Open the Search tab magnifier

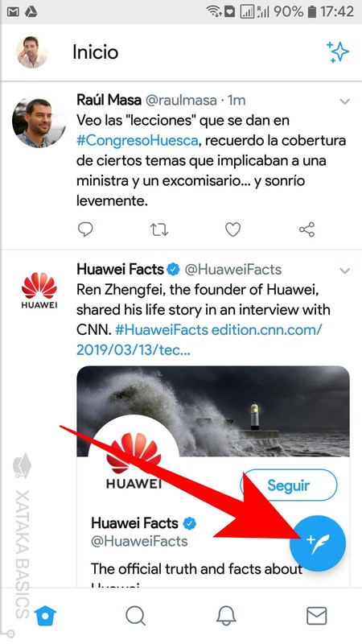coord(135,616)
